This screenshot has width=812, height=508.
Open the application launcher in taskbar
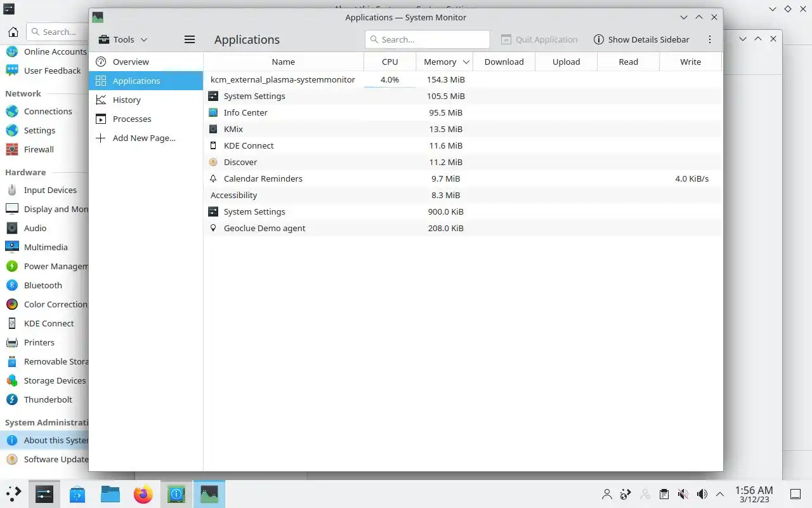tap(13, 493)
